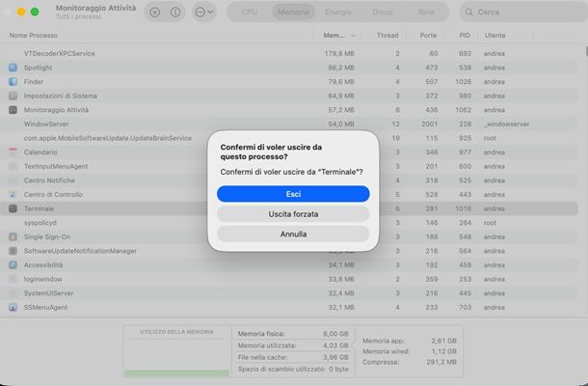Screen dimensions: 588x386
Task: Cancel the dialog with Annulla
Action: tap(293, 234)
